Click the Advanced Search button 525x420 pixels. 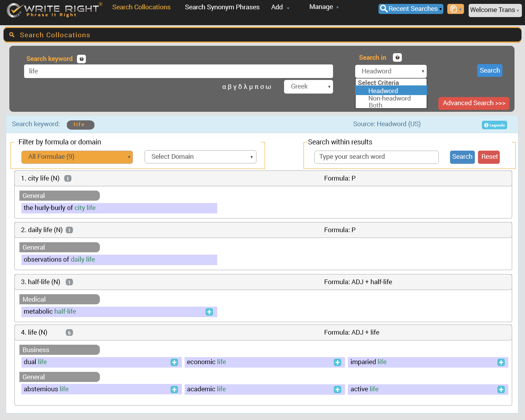click(473, 103)
